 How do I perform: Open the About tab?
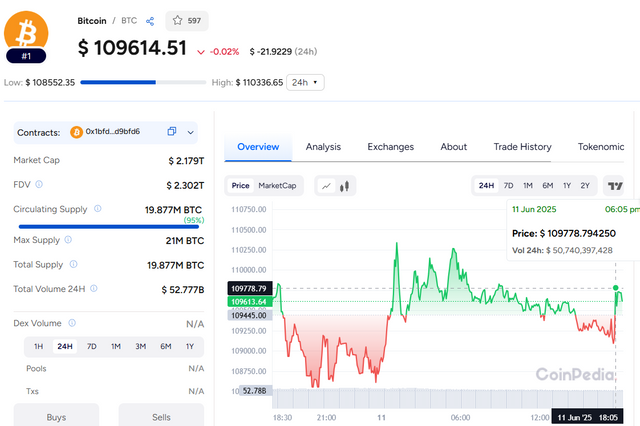(x=453, y=147)
